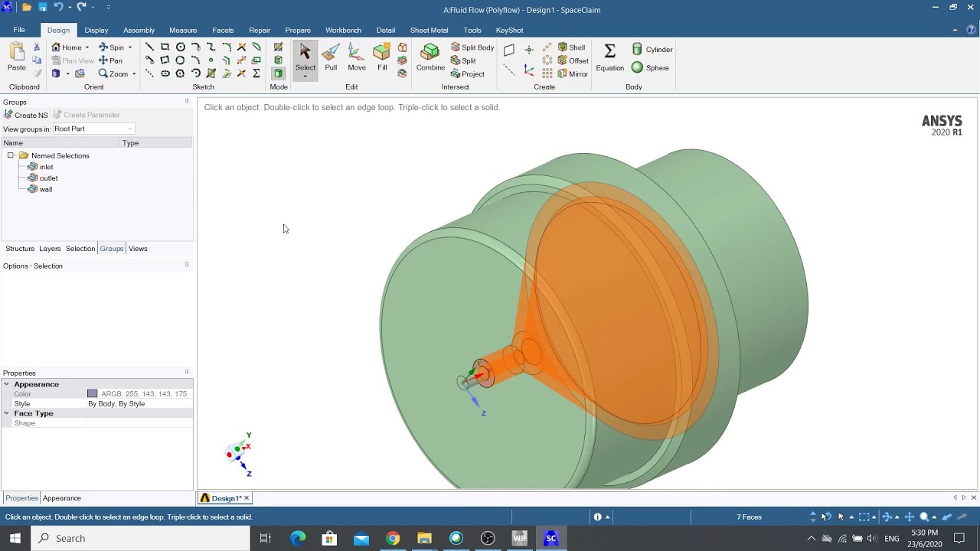
Task: Switch to the Appearance bottom tab
Action: click(61, 498)
